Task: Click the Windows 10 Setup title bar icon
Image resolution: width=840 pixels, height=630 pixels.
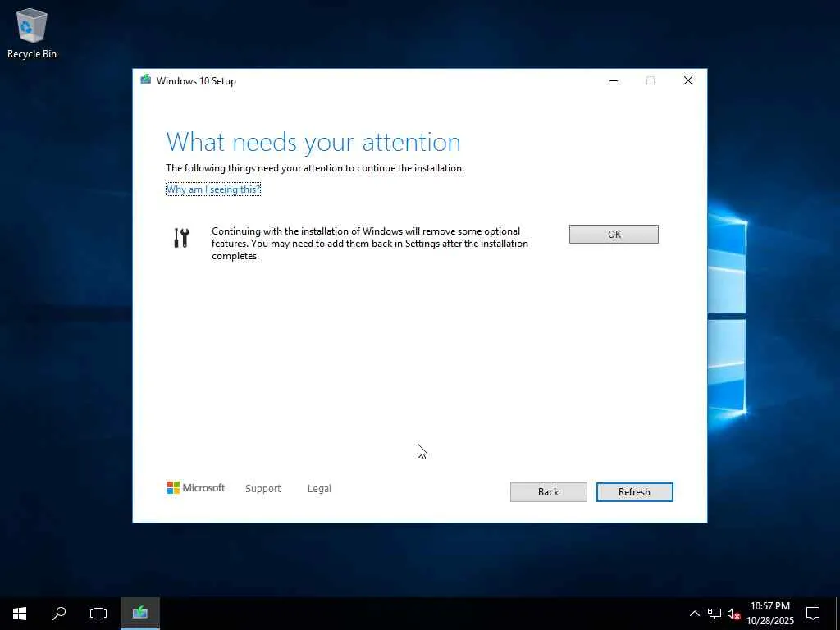Action: pyautogui.click(x=146, y=80)
